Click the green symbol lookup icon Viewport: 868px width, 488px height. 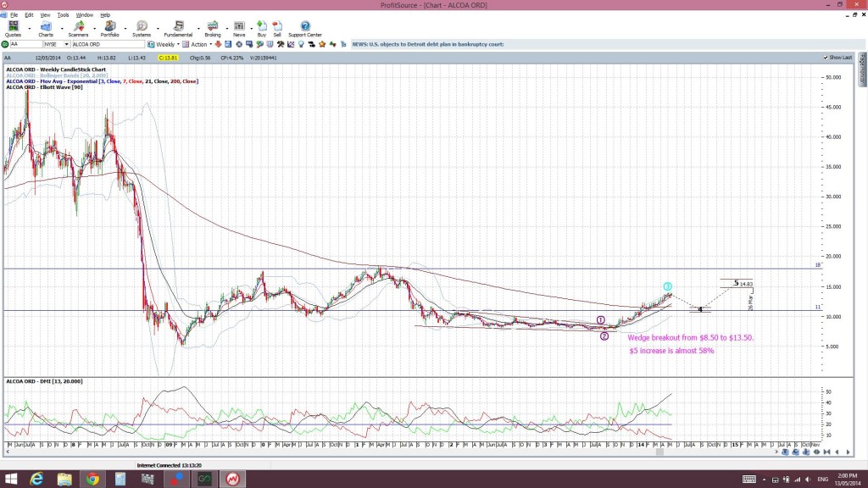coord(5,44)
